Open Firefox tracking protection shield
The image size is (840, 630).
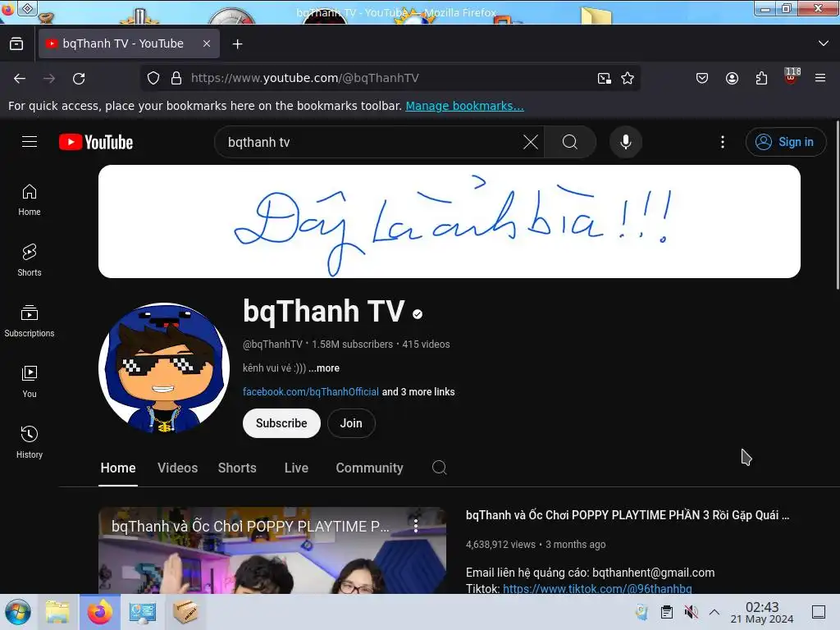click(153, 78)
